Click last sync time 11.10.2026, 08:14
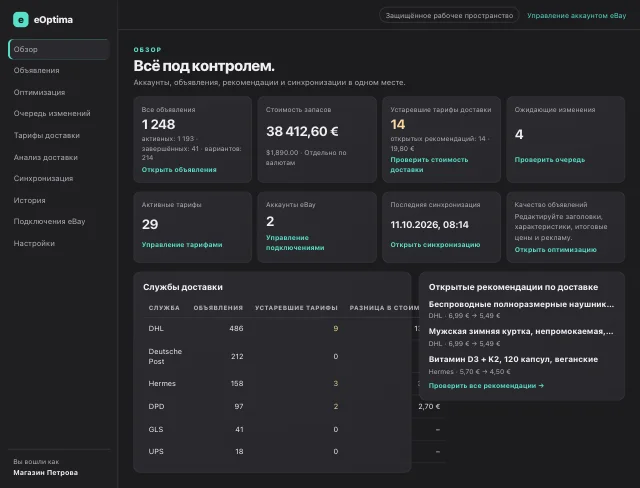The width and height of the screenshot is (640, 488). [429, 225]
